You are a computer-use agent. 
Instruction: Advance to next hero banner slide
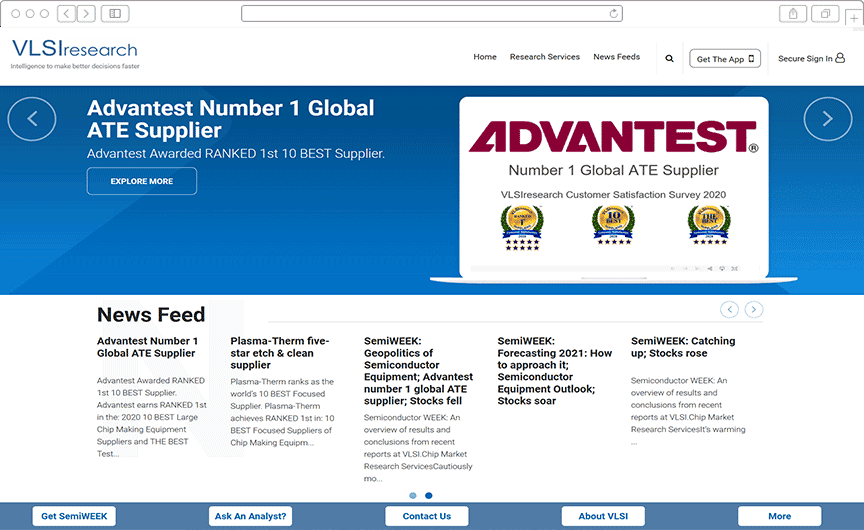click(x=827, y=119)
